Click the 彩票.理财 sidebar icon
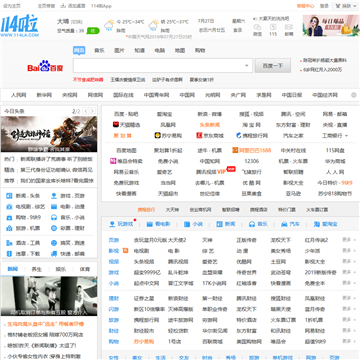The image size is (360, 360). point(54,229)
